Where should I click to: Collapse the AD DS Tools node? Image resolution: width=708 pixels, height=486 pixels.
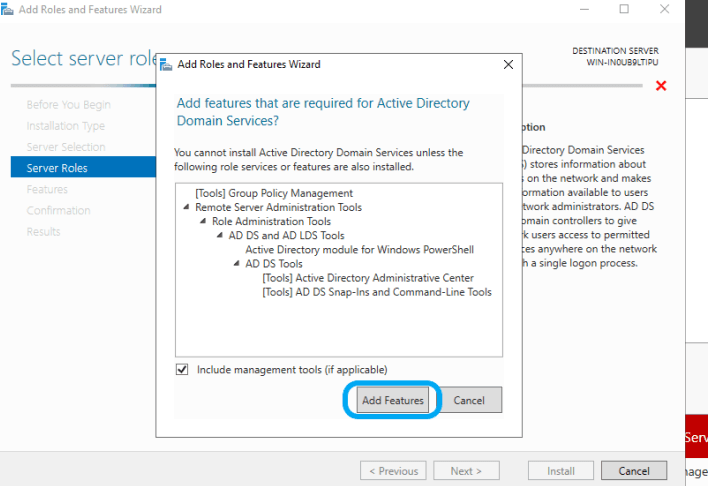(x=236, y=263)
